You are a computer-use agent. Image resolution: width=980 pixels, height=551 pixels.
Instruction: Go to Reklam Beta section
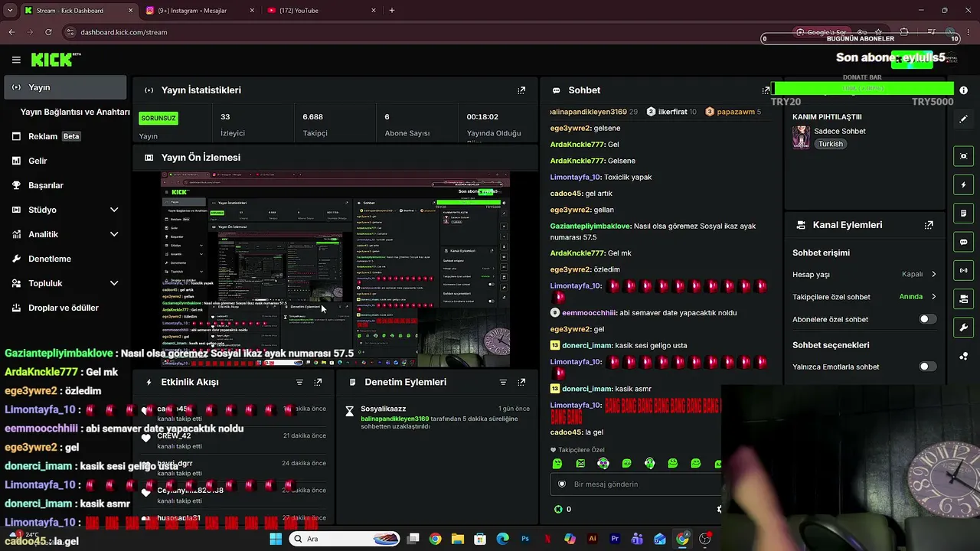click(67, 136)
